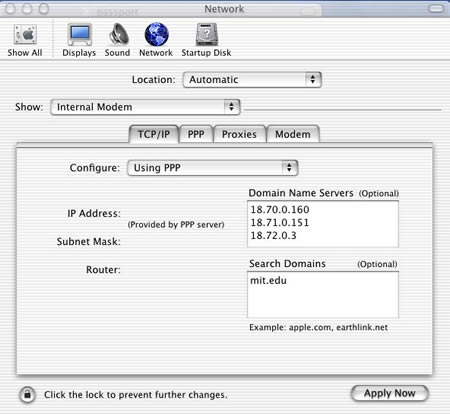This screenshot has height=414, width=450.
Task: Open the Show All preferences icon
Action: pyautogui.click(x=25, y=34)
